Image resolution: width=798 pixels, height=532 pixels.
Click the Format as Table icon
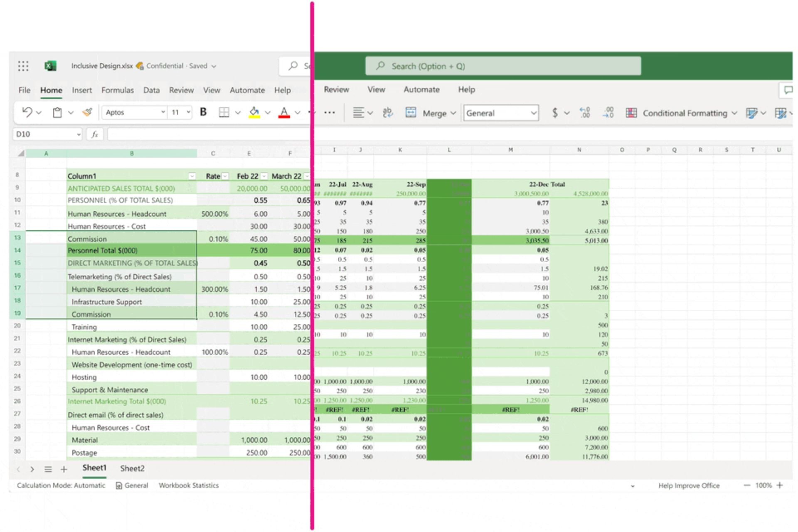point(781,113)
